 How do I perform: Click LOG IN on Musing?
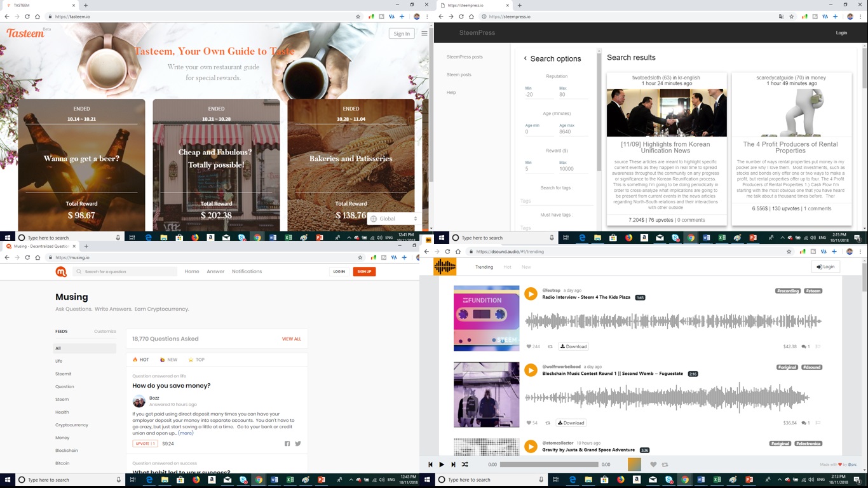click(339, 271)
